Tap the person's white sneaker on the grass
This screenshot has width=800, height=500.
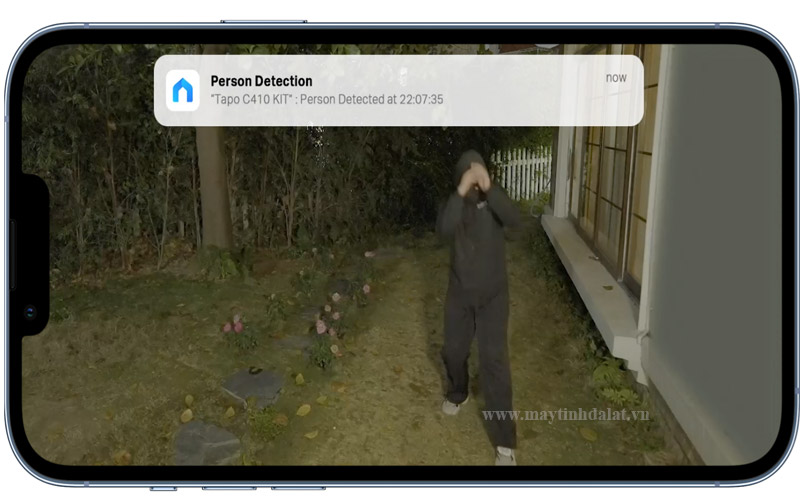(x=455, y=405)
